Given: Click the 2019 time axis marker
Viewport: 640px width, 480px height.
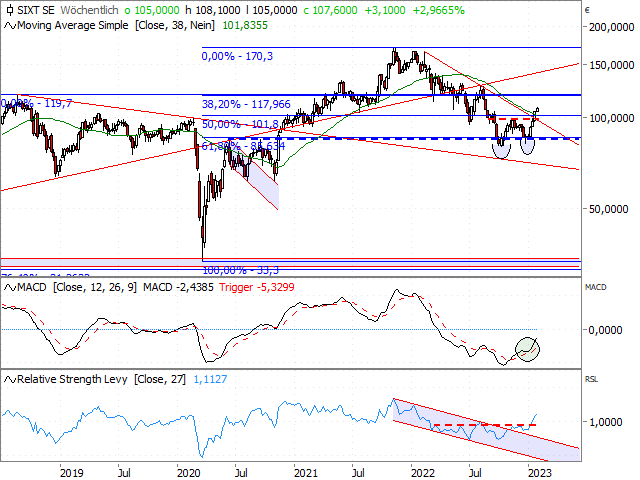Looking at the screenshot, I should point(71,473).
